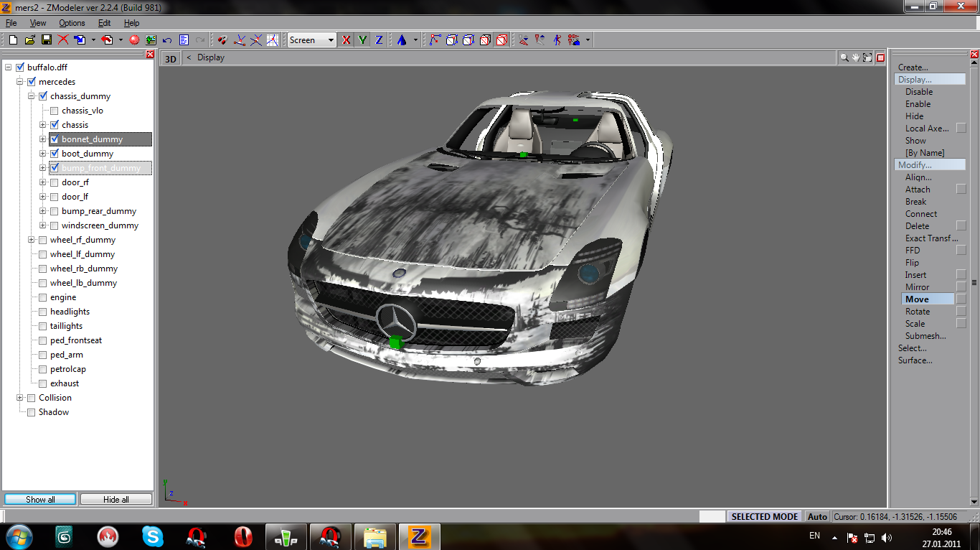Expand the Collision tree node

pyautogui.click(x=20, y=398)
